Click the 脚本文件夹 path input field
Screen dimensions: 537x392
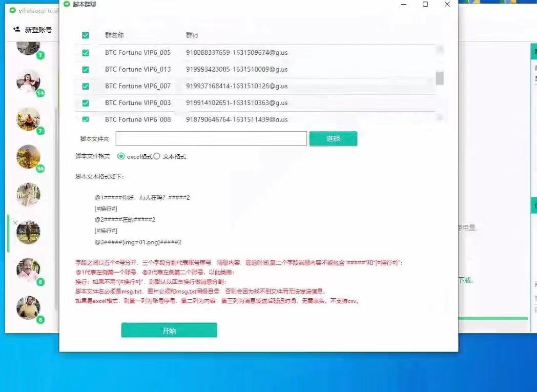pos(211,139)
